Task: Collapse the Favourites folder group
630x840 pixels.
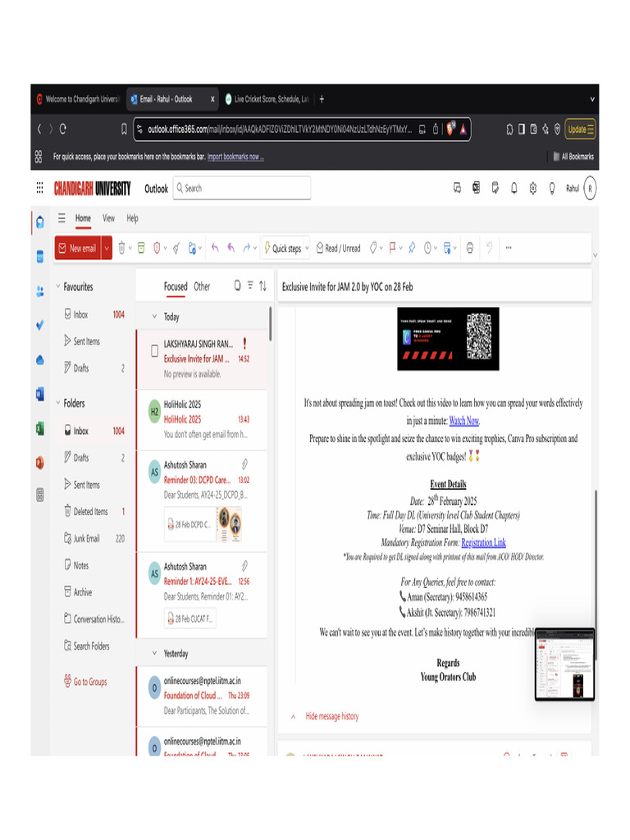Action: (x=58, y=286)
